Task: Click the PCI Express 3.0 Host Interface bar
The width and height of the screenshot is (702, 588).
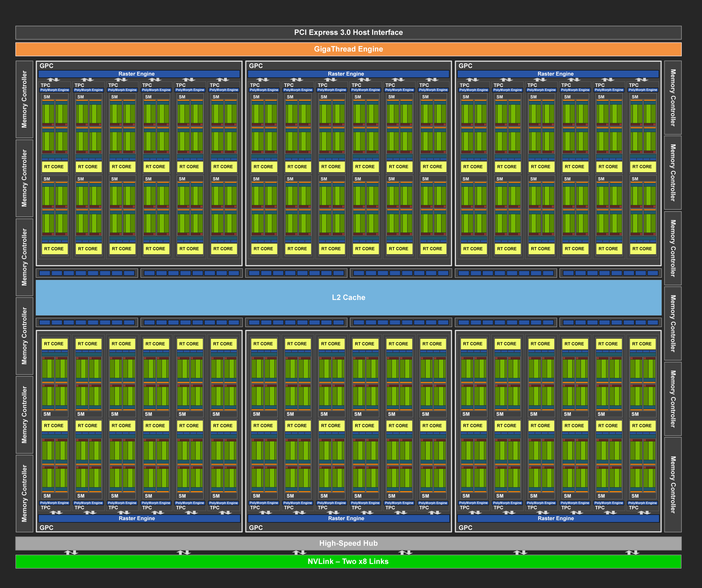Action: (x=348, y=32)
